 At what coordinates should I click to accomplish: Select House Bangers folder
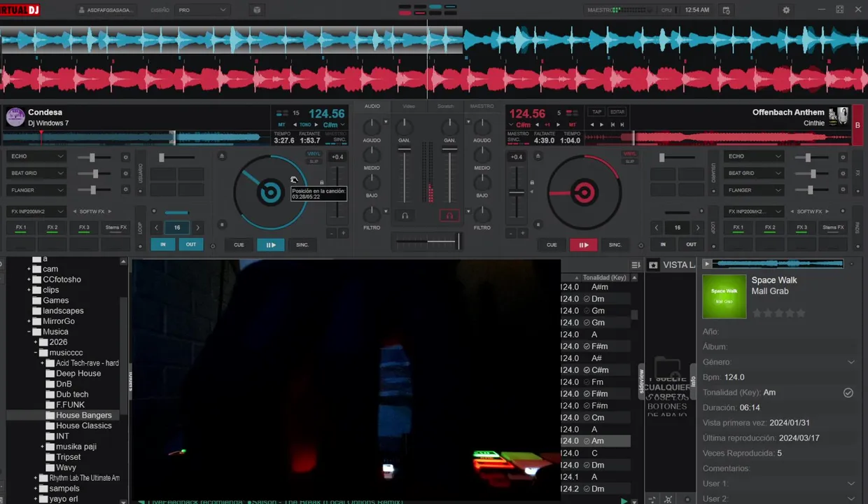click(83, 415)
